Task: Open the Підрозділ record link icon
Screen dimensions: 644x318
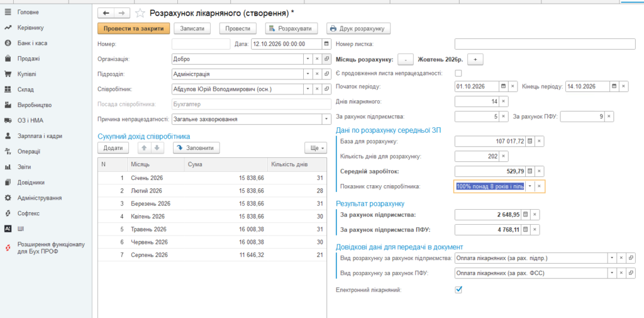Action: click(x=327, y=74)
